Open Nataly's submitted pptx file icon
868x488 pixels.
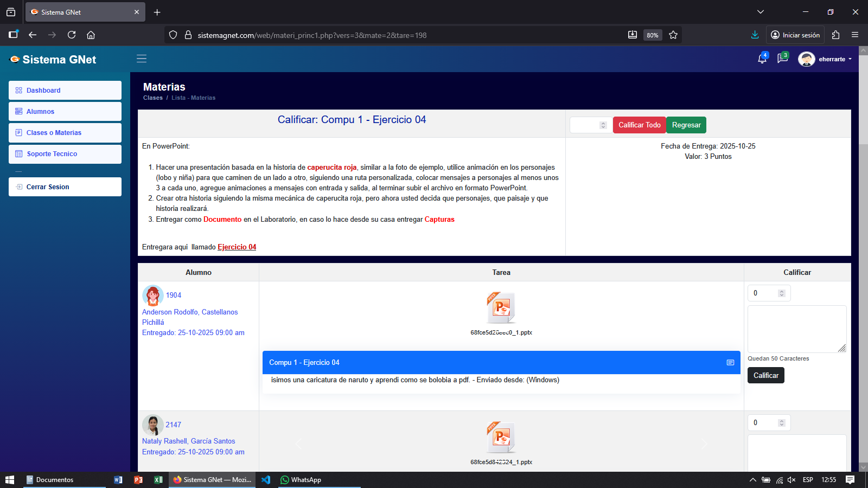(501, 437)
